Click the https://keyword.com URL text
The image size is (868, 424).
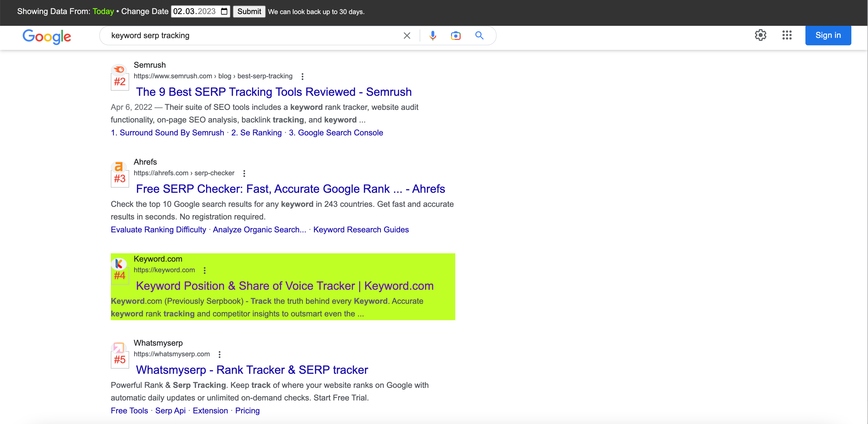[x=164, y=270]
